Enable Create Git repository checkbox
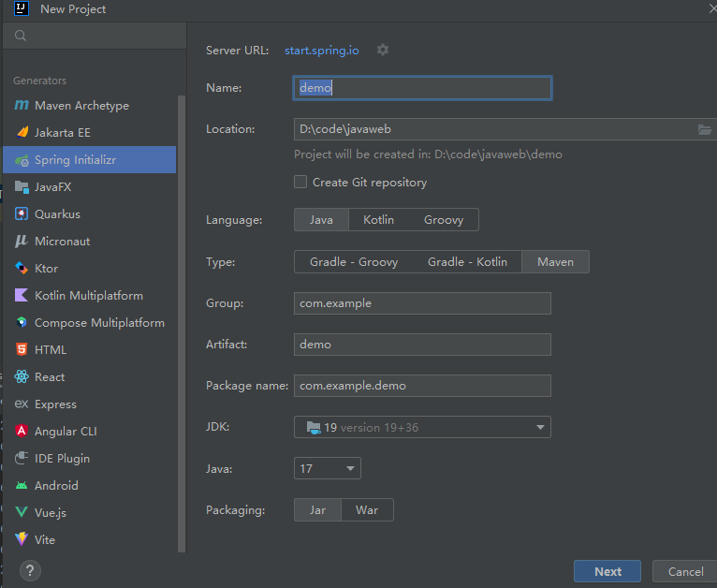Viewport: 717px width, 588px height. point(300,182)
